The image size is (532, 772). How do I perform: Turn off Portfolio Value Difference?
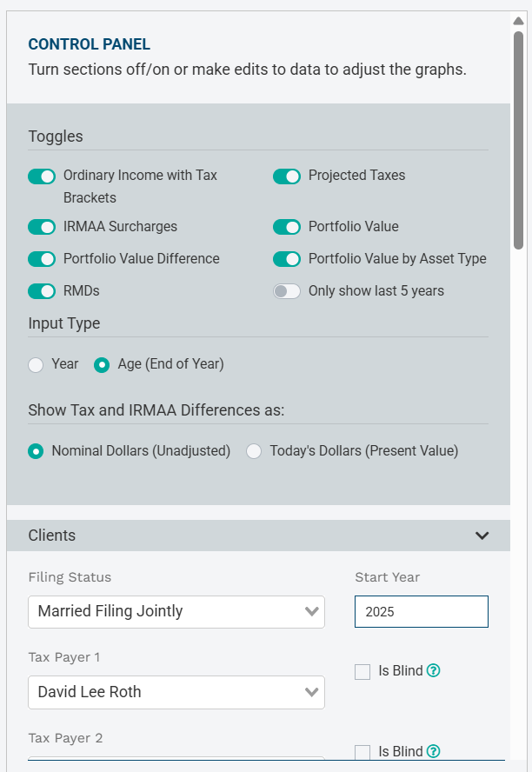[x=41, y=258]
